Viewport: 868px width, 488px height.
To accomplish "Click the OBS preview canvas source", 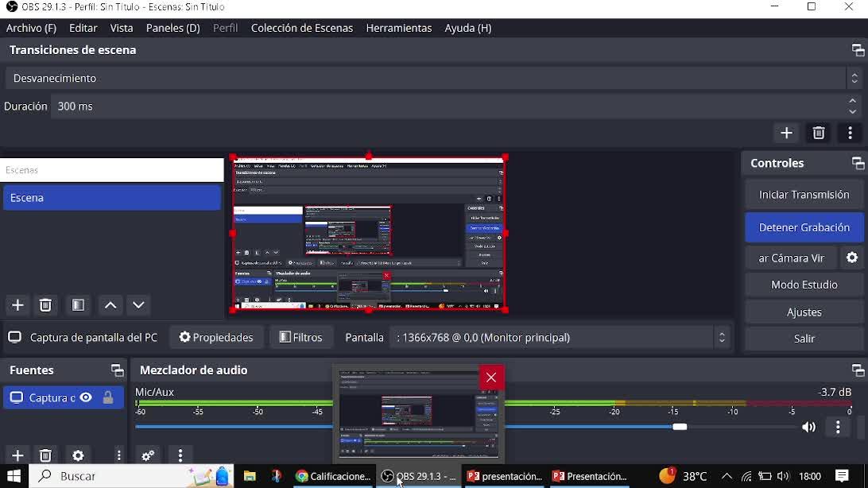I will 369,234.
